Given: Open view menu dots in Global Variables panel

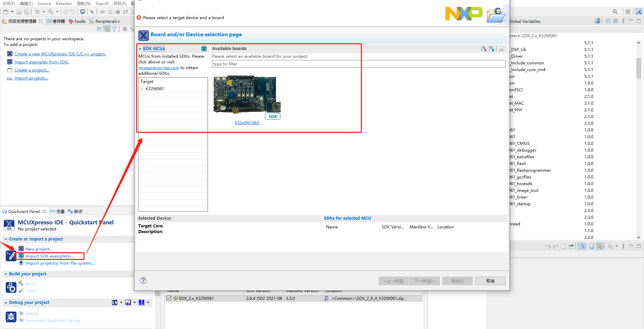Looking at the screenshot, I should tap(623, 21).
